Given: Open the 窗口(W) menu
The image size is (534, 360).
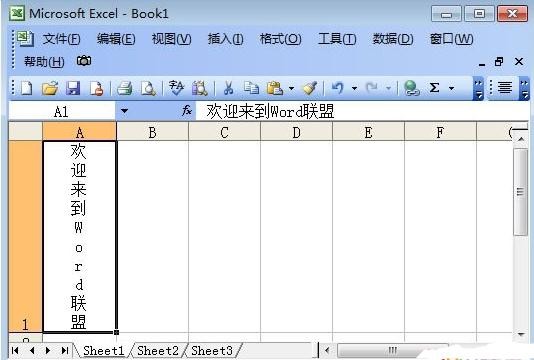Looking at the screenshot, I should [x=451, y=39].
